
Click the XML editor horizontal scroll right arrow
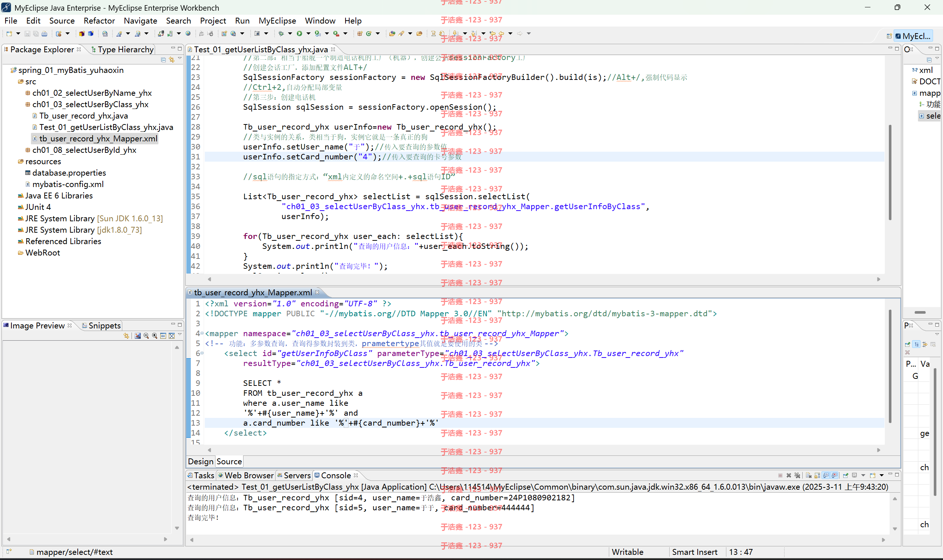879,450
